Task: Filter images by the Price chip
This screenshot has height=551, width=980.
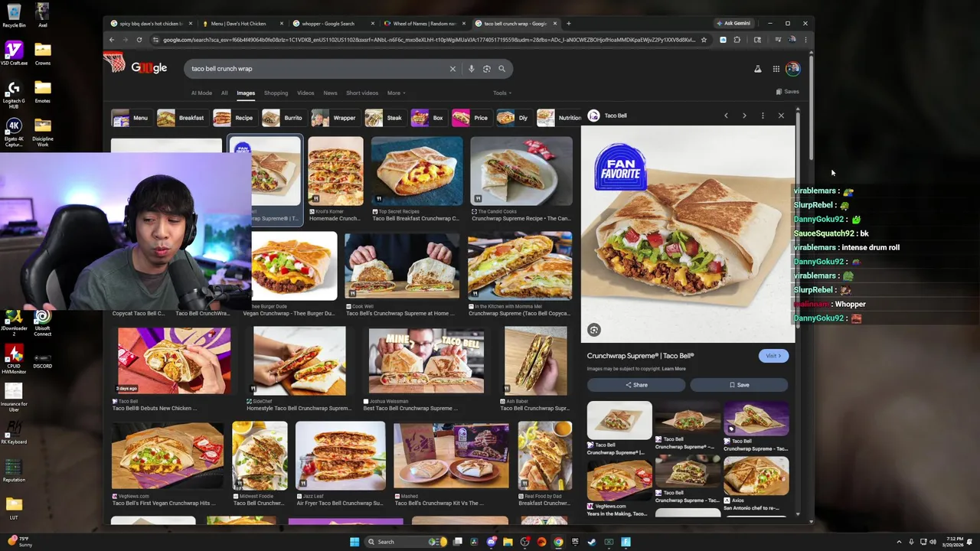Action: [470, 118]
